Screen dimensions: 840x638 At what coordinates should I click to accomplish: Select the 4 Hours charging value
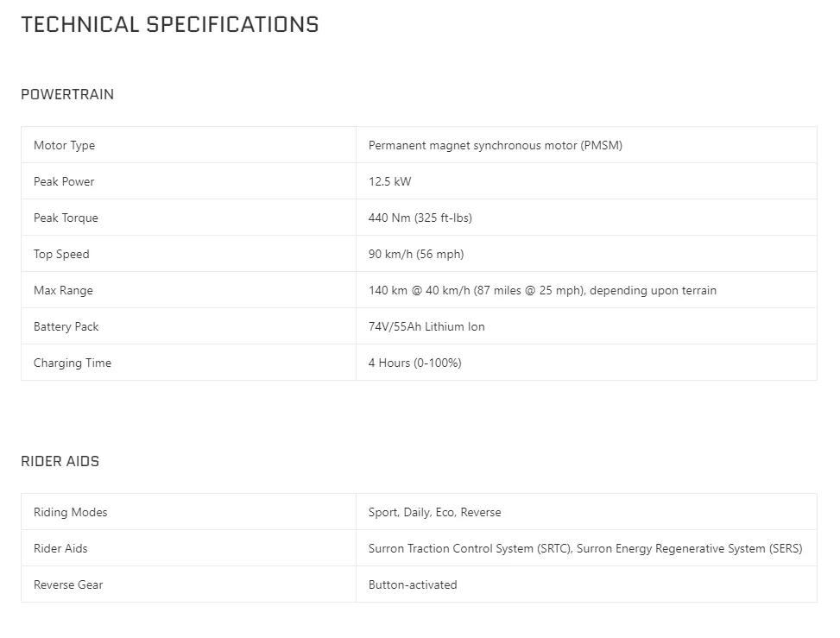click(414, 363)
